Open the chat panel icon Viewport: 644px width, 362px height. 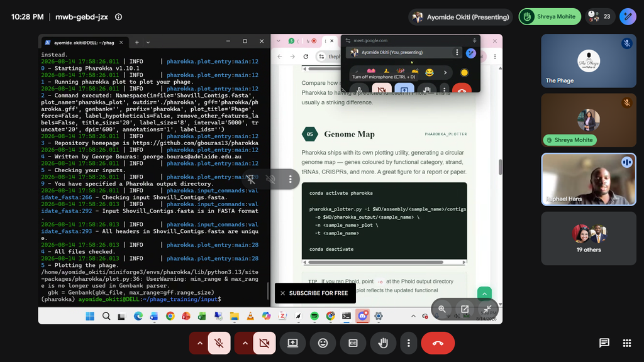coord(604,343)
